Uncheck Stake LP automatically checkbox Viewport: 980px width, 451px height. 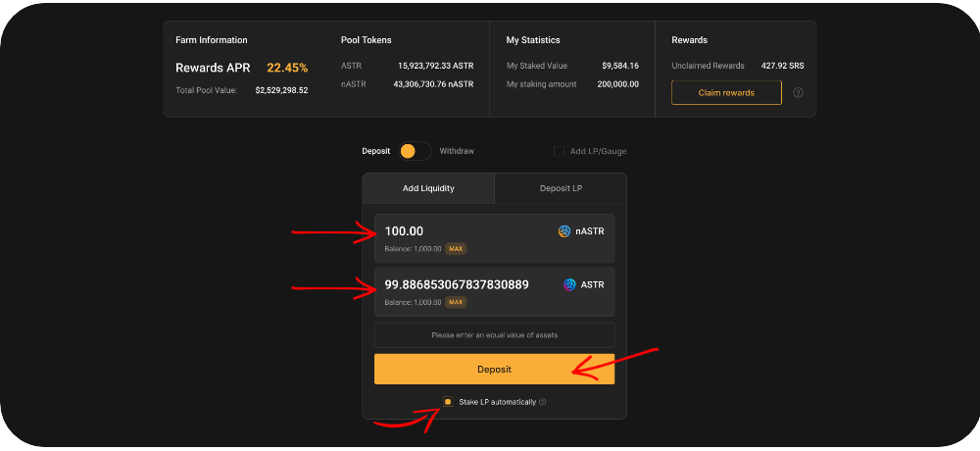pyautogui.click(x=448, y=402)
